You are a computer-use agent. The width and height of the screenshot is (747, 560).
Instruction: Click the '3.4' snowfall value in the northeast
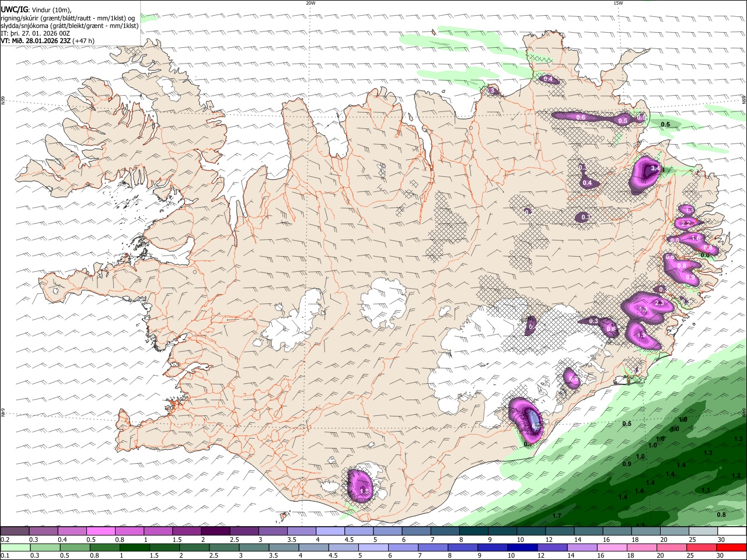[655, 168]
